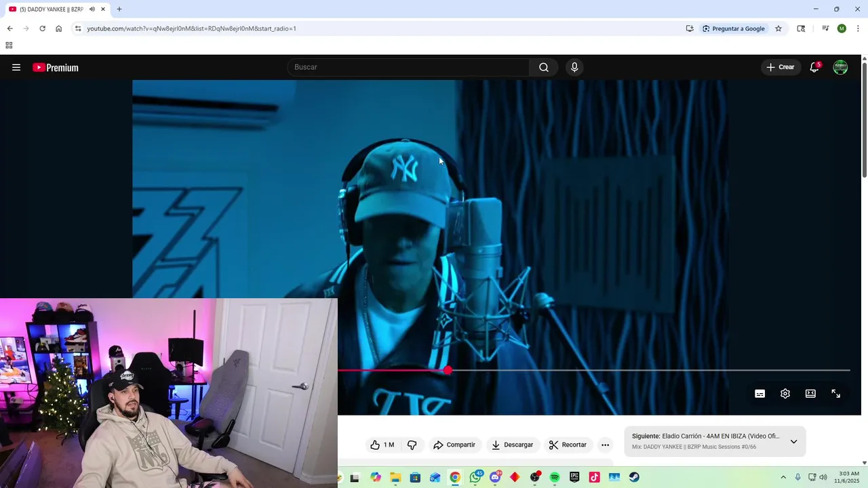Install the app via address bar icon
Screen dimensions: 868x488
click(x=690, y=28)
